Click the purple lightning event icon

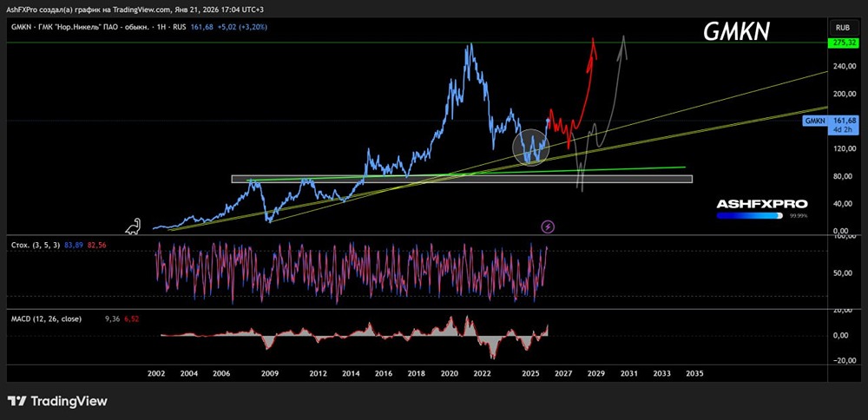pyautogui.click(x=548, y=226)
